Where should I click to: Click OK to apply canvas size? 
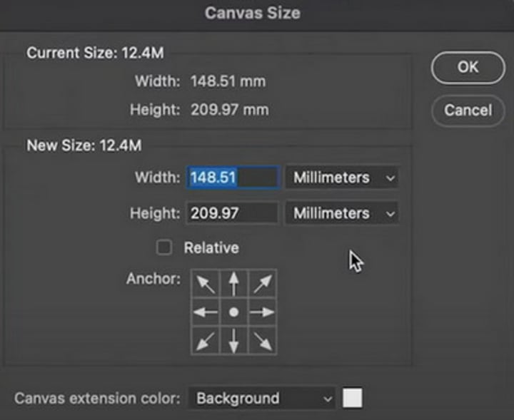(x=468, y=67)
